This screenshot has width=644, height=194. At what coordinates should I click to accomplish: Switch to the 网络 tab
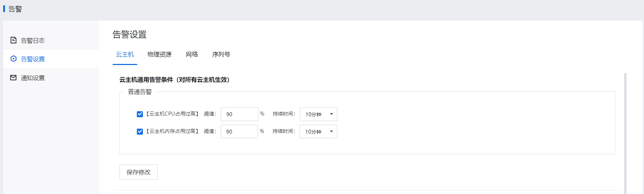(192, 54)
